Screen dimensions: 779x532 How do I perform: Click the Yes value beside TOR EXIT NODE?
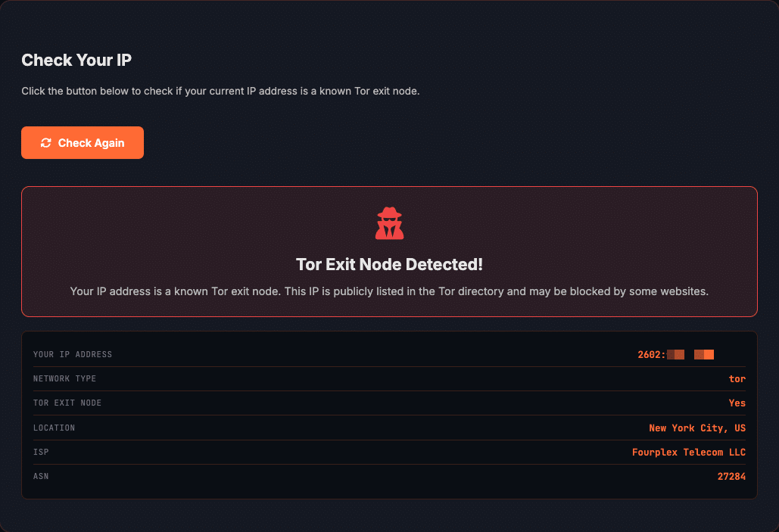click(x=737, y=403)
